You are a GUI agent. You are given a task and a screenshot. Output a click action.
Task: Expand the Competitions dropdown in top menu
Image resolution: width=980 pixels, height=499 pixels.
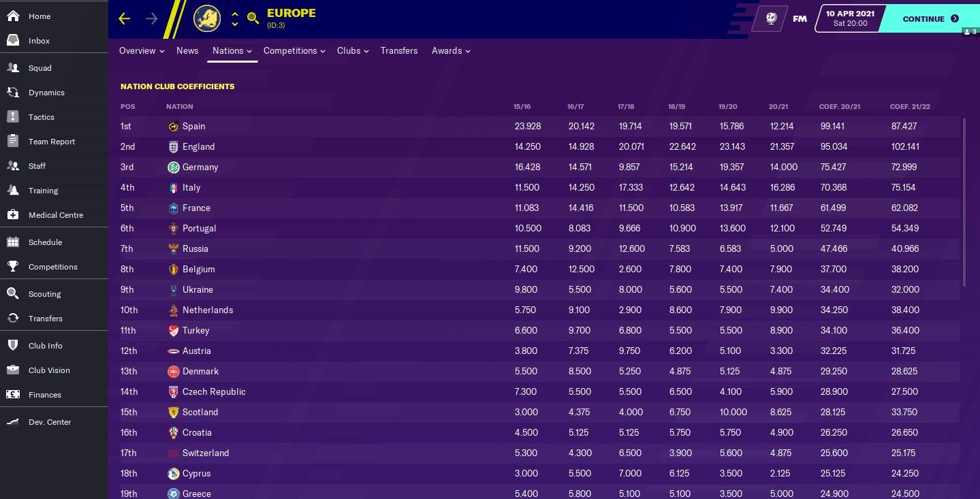click(294, 50)
